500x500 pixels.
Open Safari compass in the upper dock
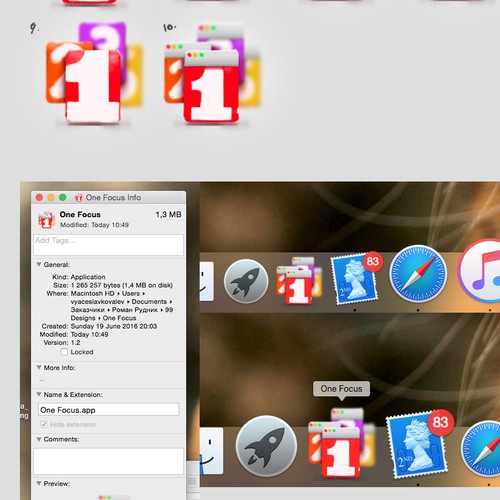click(x=418, y=273)
